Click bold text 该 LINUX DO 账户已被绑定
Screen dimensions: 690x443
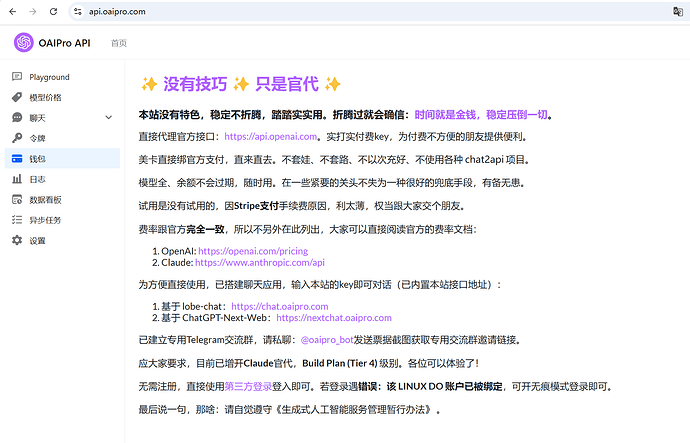pyautogui.click(x=444, y=387)
